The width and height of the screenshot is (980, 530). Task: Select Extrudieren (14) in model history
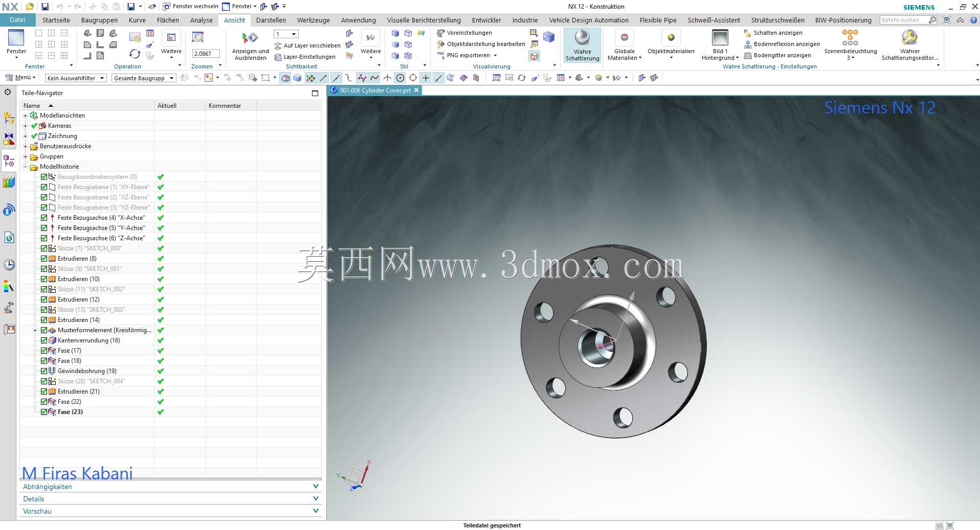pos(78,320)
